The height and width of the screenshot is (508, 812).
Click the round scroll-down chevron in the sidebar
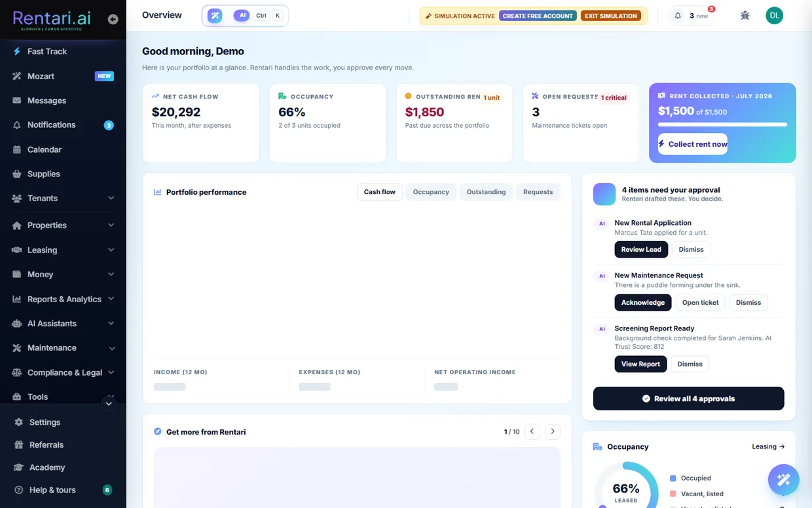tap(109, 404)
